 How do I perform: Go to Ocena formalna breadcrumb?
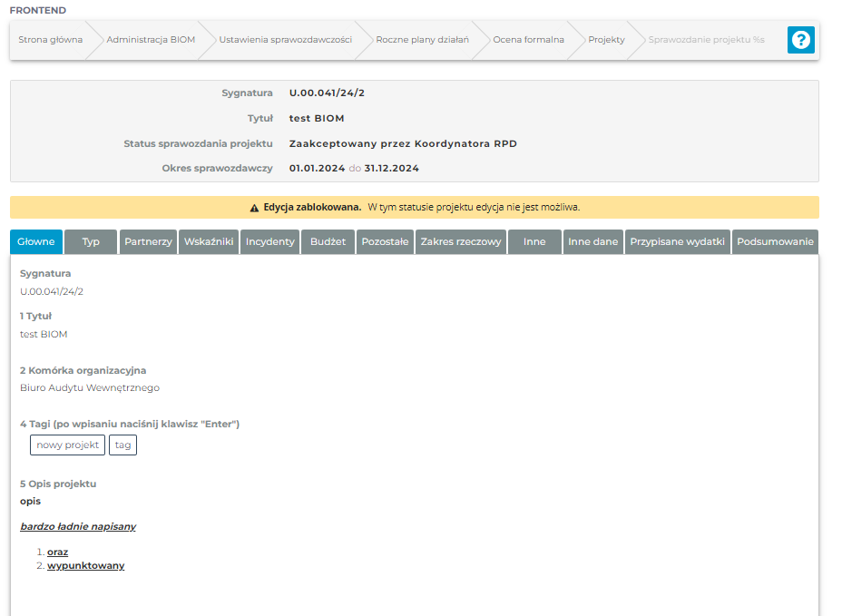tap(528, 40)
